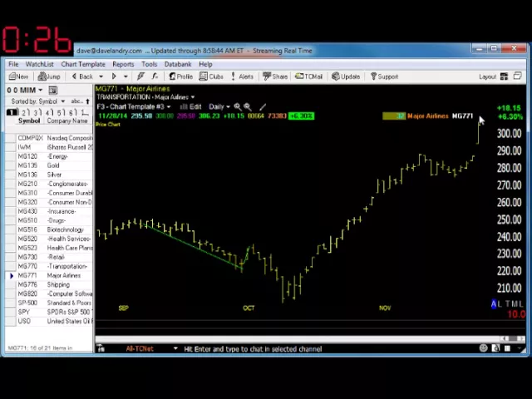
Task: Click the second magnifier zoom icon
Action: tap(248, 107)
